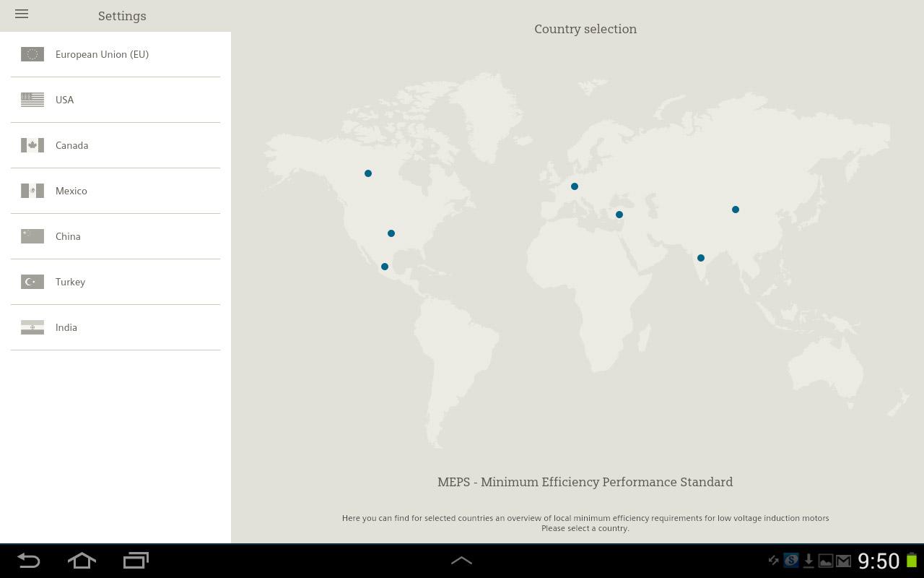This screenshot has height=578, width=924.
Task: Click the India flag icon
Action: tap(32, 327)
